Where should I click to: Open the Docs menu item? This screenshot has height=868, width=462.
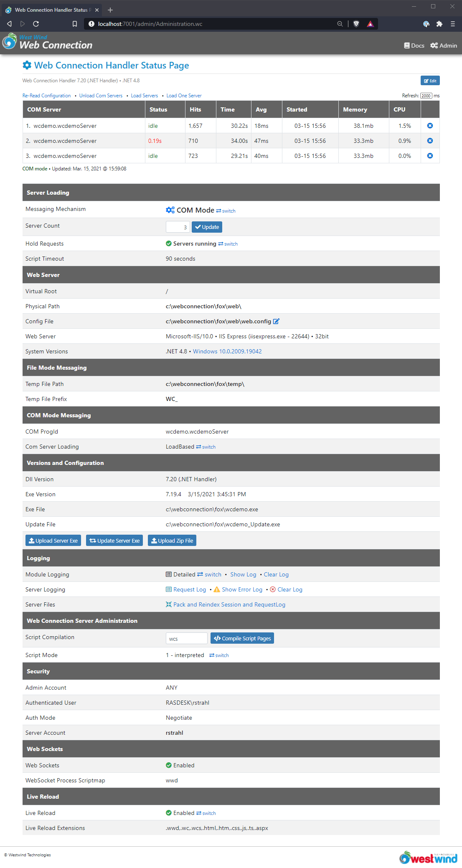tap(414, 46)
